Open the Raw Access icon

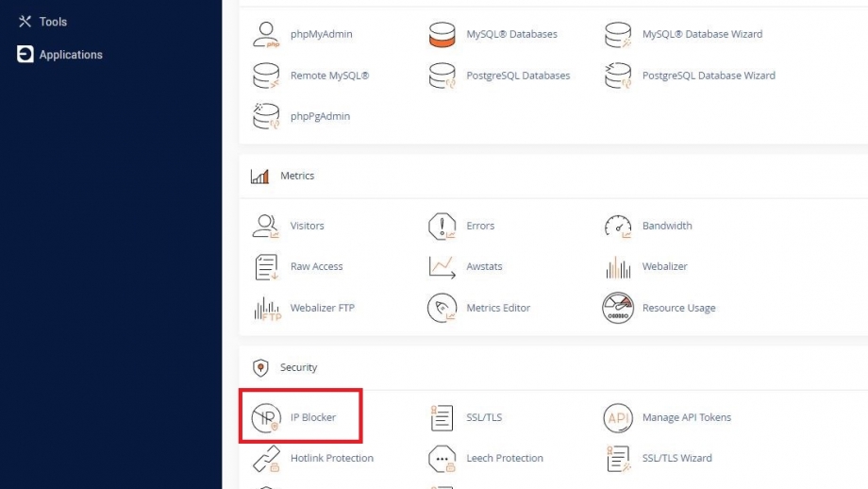click(x=266, y=267)
